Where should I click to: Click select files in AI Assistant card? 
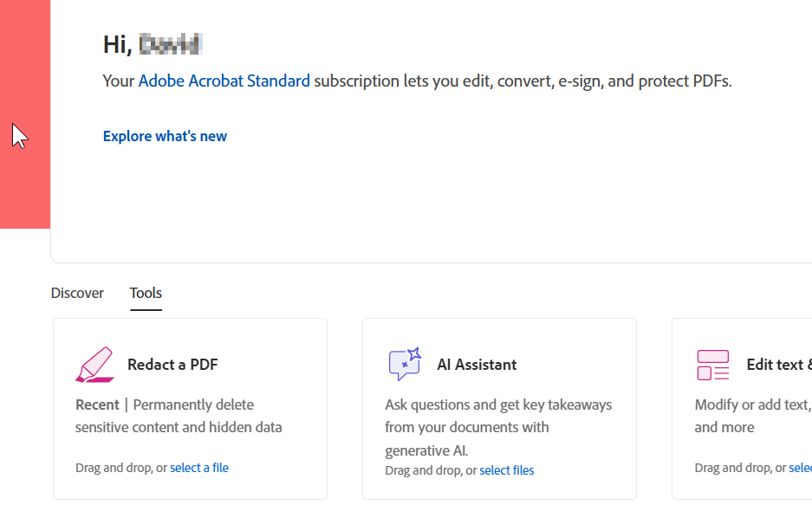click(x=507, y=470)
